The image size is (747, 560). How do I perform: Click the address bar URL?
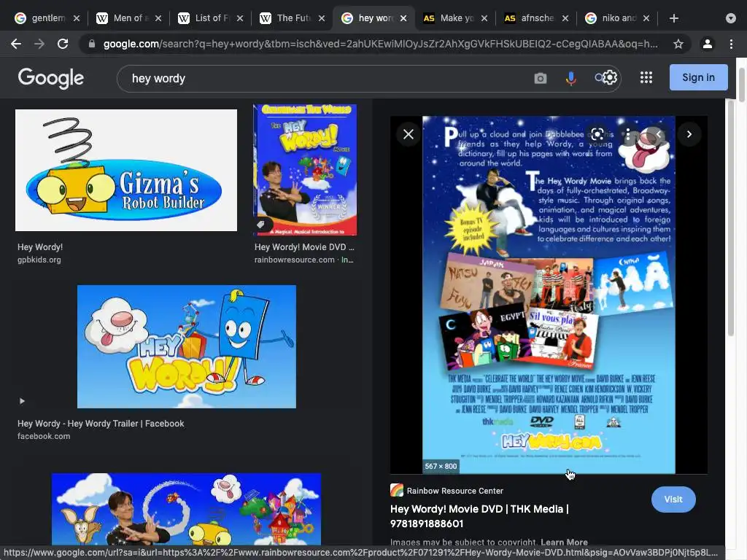coord(380,44)
